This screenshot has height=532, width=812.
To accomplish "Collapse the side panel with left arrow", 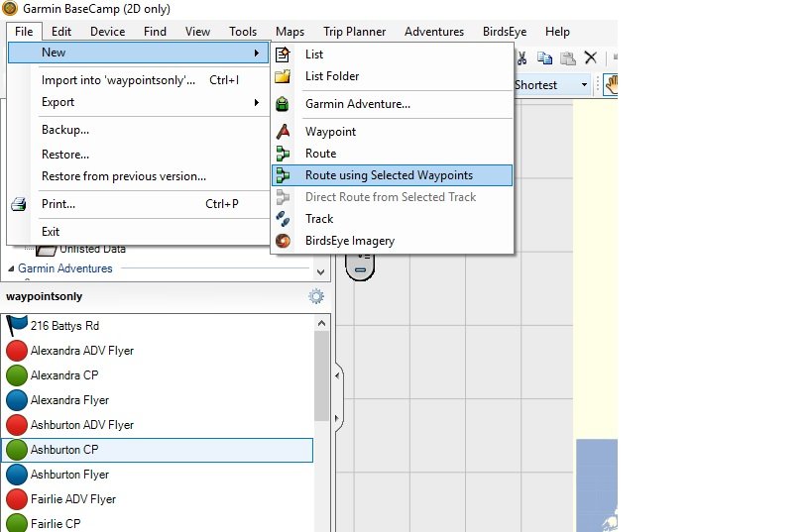I will coord(337,375).
